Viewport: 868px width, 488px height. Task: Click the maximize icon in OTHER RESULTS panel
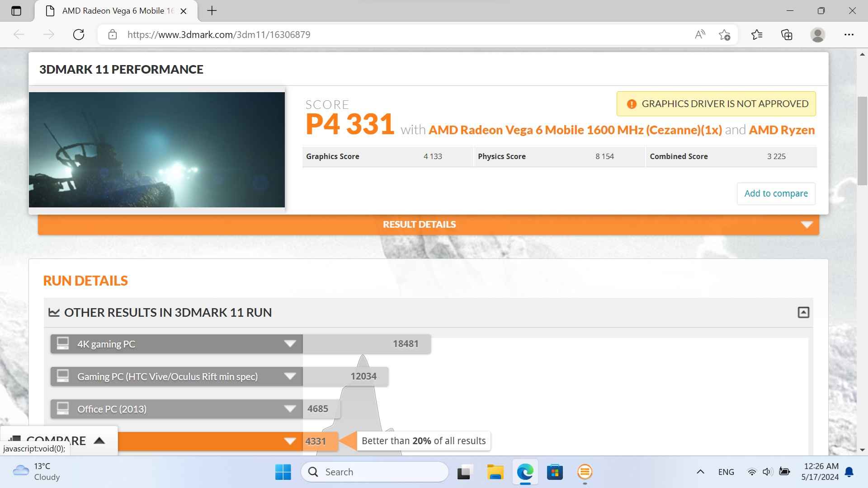pos(804,312)
